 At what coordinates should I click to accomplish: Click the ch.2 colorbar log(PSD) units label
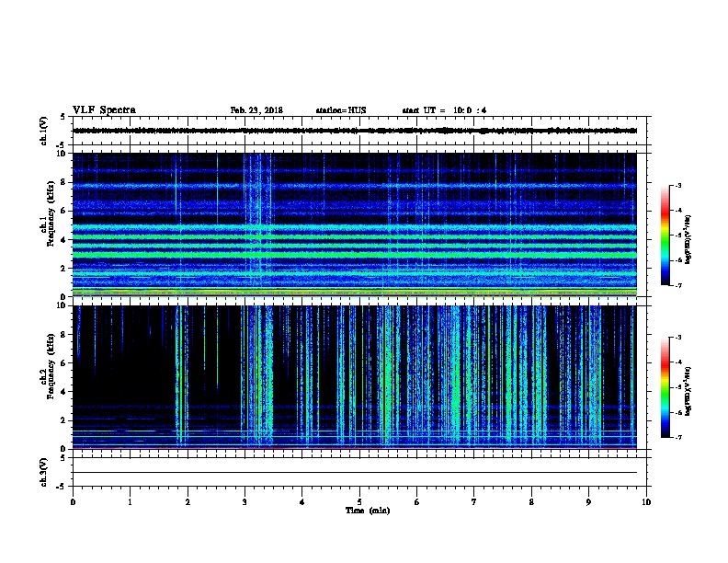[x=688, y=391]
